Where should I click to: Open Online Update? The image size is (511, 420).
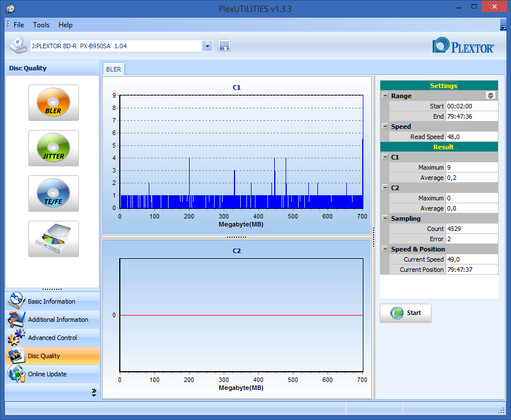[x=52, y=373]
